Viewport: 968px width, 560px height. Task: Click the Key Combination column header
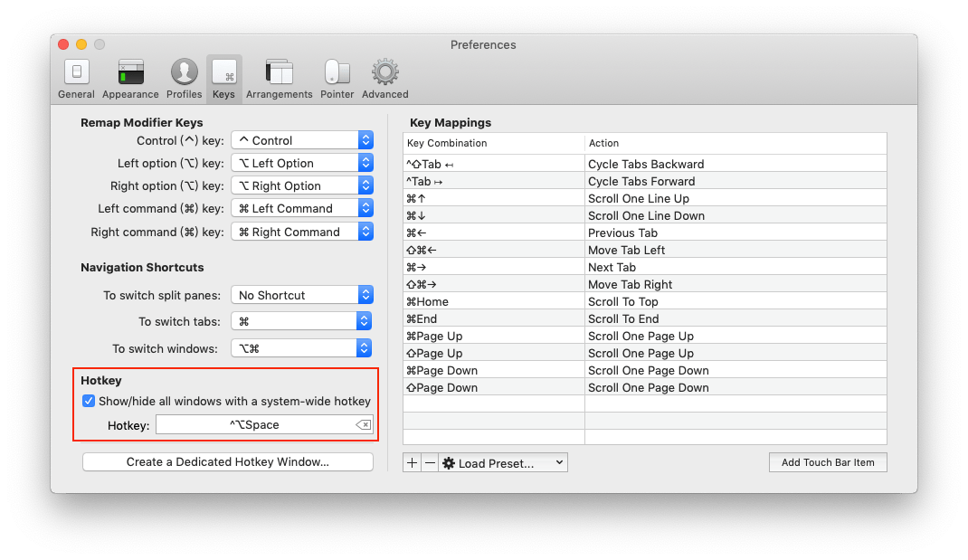pyautogui.click(x=493, y=143)
